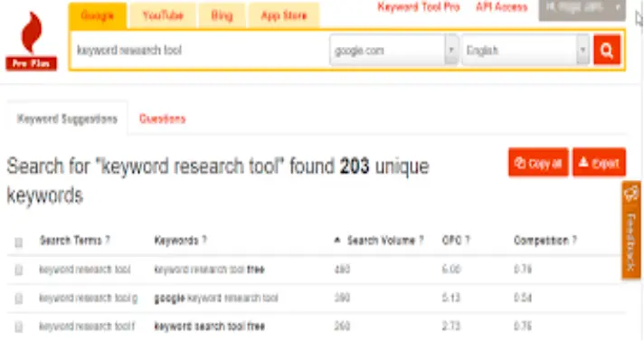Click search term 'keyword research tool f'

click(x=87, y=326)
